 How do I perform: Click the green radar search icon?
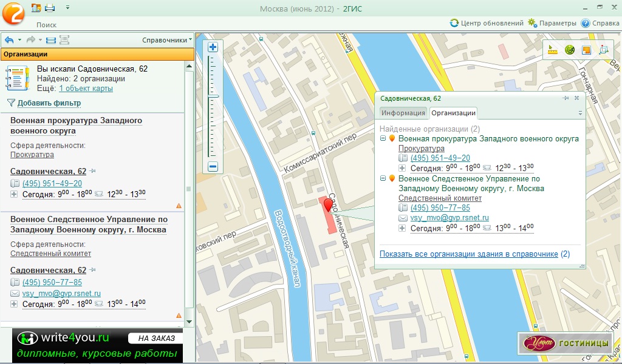pyautogui.click(x=569, y=50)
